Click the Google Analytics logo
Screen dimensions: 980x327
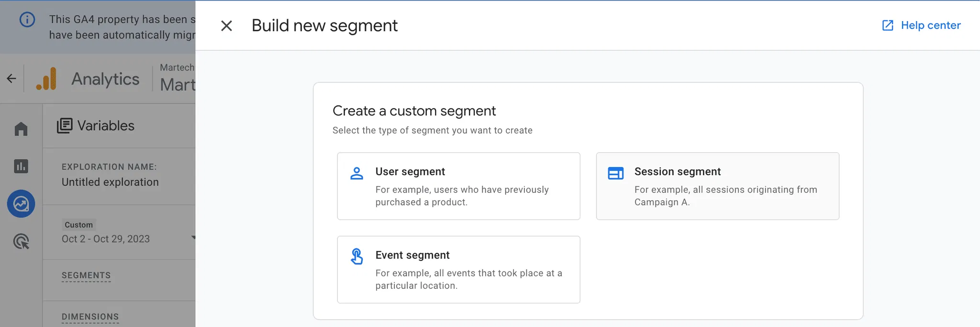pos(46,79)
